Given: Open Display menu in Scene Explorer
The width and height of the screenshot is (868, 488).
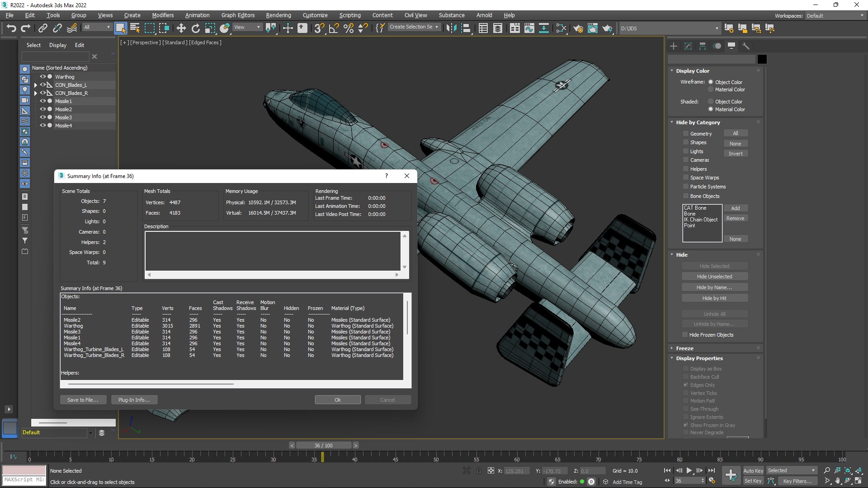Looking at the screenshot, I should click(x=58, y=45).
